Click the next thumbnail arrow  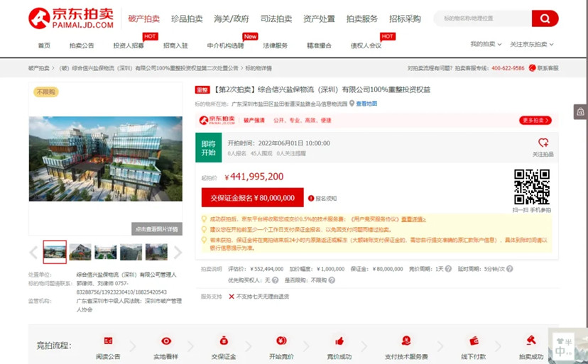[178, 253]
